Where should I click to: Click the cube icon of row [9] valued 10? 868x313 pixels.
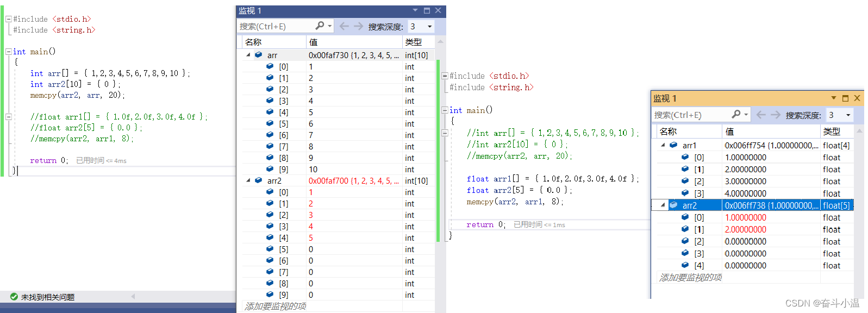(x=270, y=169)
